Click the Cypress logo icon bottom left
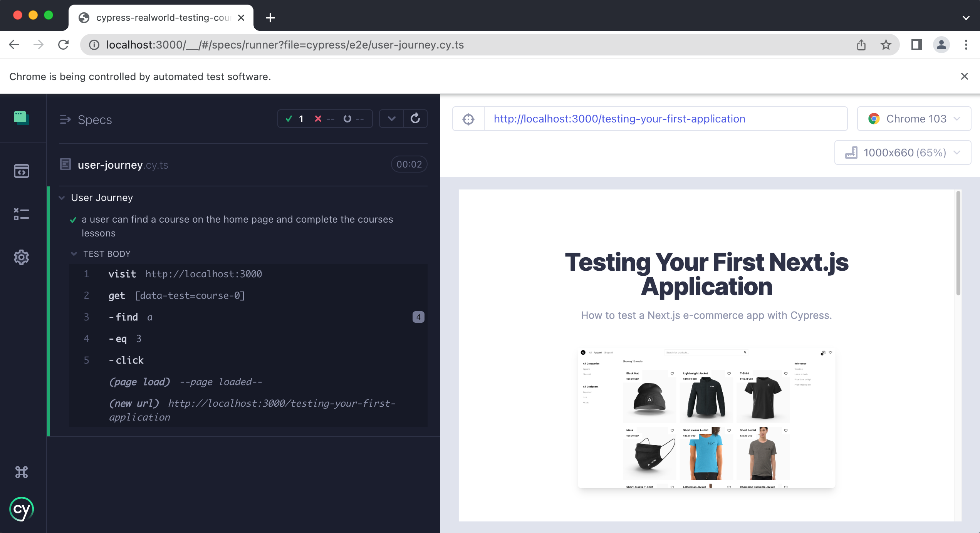 [x=22, y=510]
